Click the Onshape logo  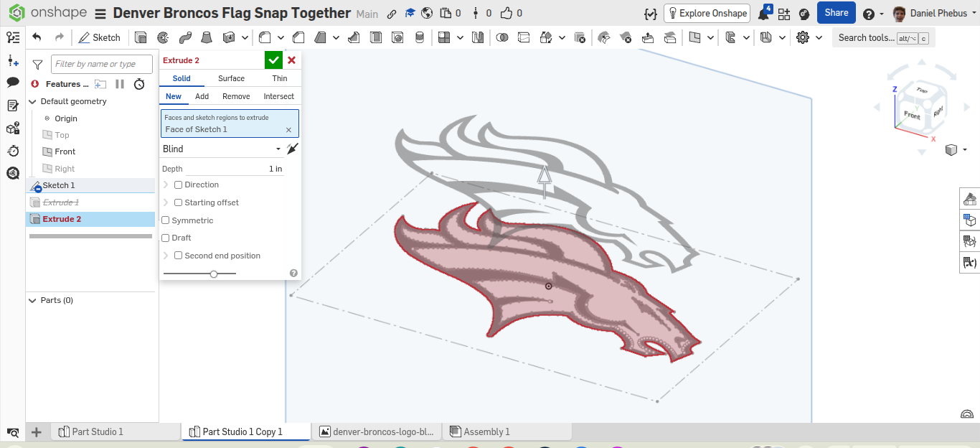(47, 13)
